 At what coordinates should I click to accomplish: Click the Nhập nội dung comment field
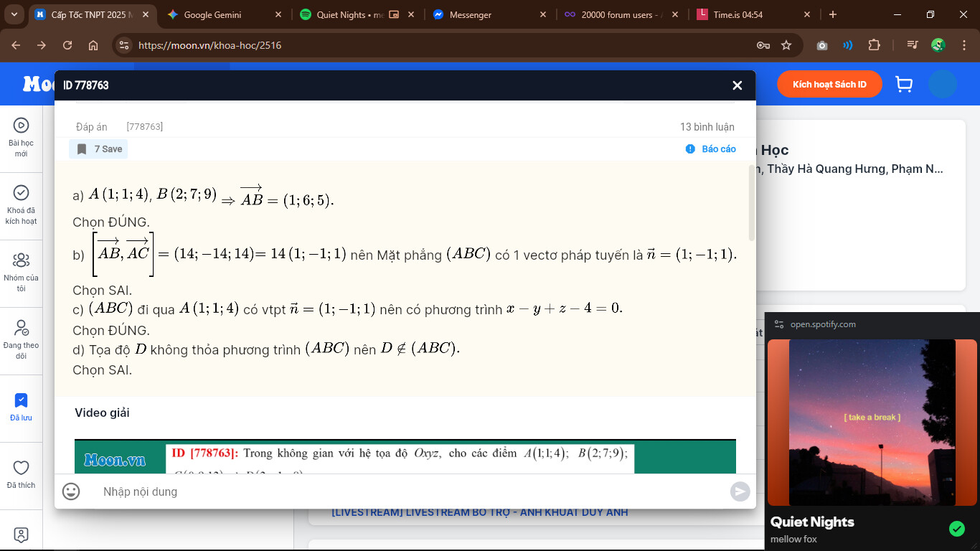[409, 491]
